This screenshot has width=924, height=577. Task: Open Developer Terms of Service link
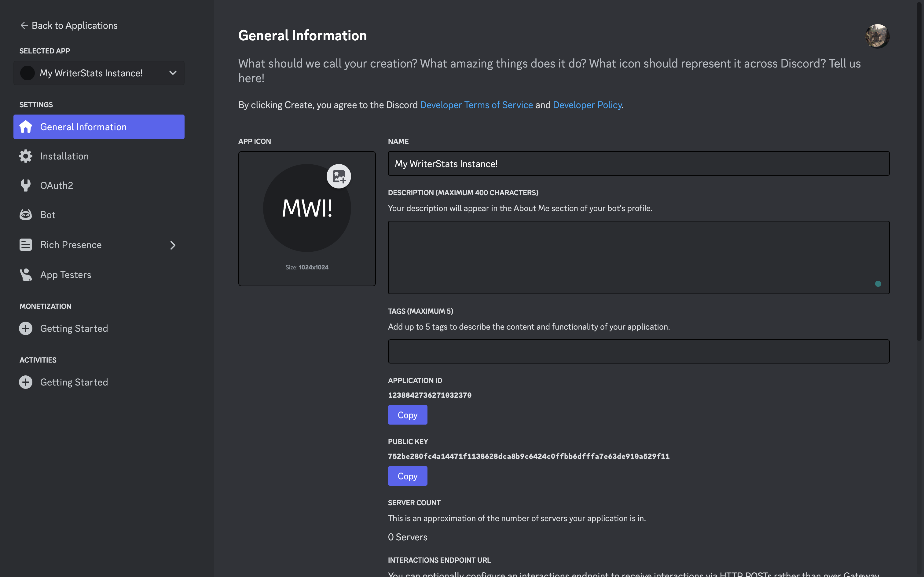(x=476, y=104)
